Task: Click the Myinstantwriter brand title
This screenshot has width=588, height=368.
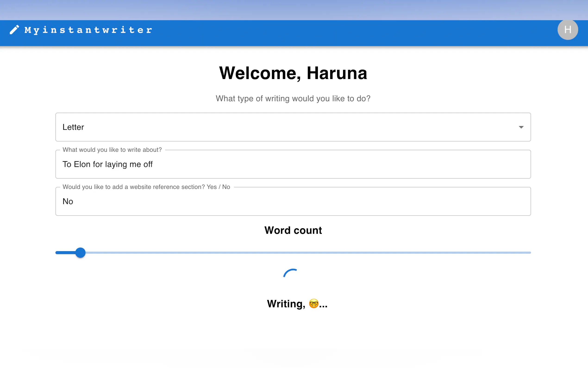Action: click(x=88, y=30)
